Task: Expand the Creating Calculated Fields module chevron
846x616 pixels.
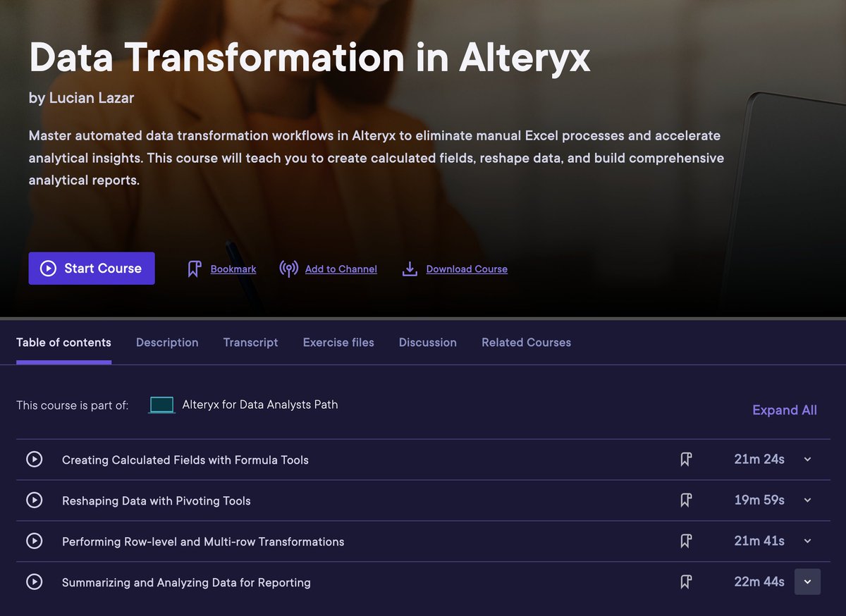Action: click(x=807, y=459)
